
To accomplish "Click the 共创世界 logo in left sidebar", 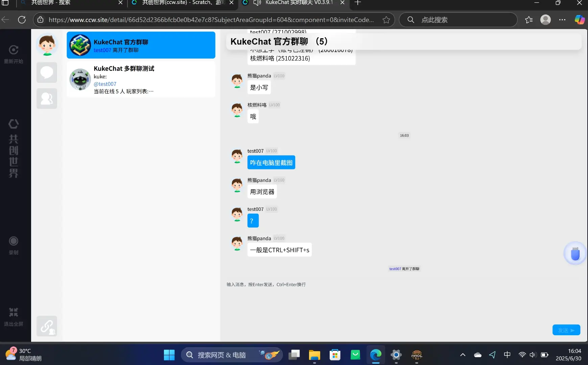I will (14, 149).
